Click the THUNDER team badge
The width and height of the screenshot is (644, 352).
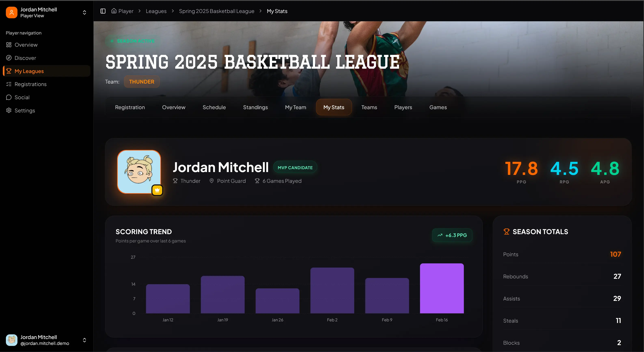(x=141, y=81)
